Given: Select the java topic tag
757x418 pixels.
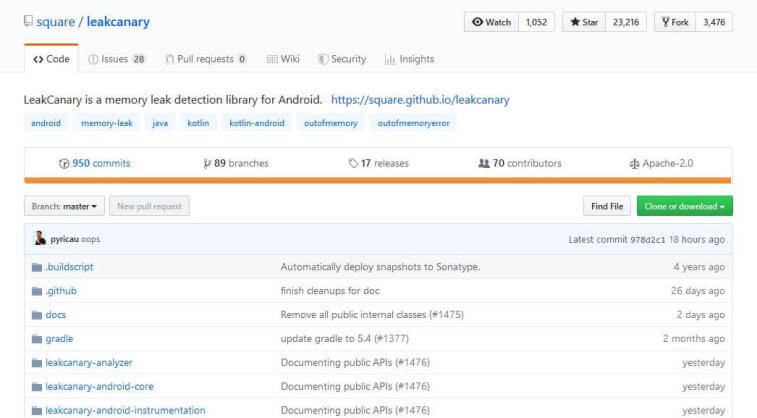Looking at the screenshot, I should pos(160,123).
